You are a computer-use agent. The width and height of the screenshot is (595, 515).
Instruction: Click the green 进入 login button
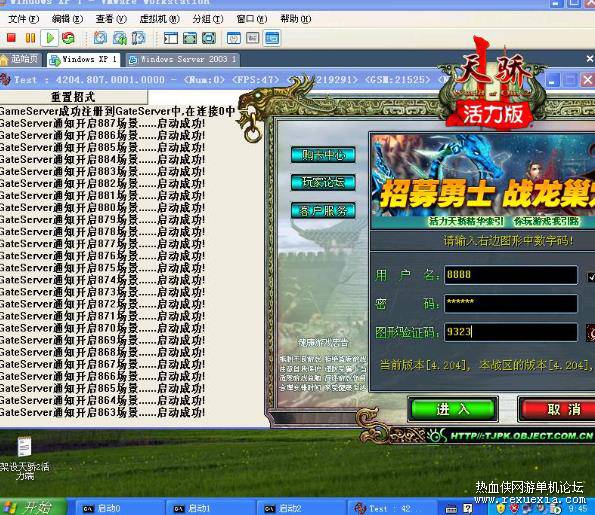coord(453,409)
